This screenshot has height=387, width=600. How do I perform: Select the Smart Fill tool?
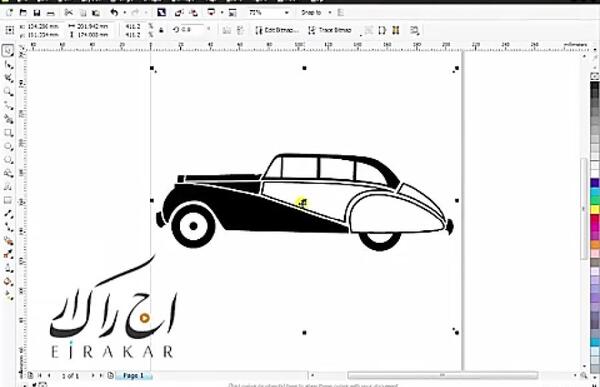click(x=8, y=119)
